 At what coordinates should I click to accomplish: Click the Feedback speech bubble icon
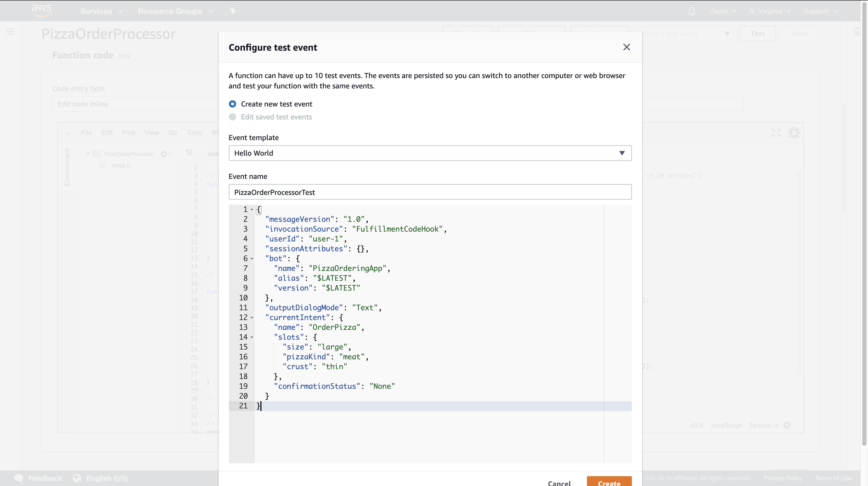pos(19,478)
